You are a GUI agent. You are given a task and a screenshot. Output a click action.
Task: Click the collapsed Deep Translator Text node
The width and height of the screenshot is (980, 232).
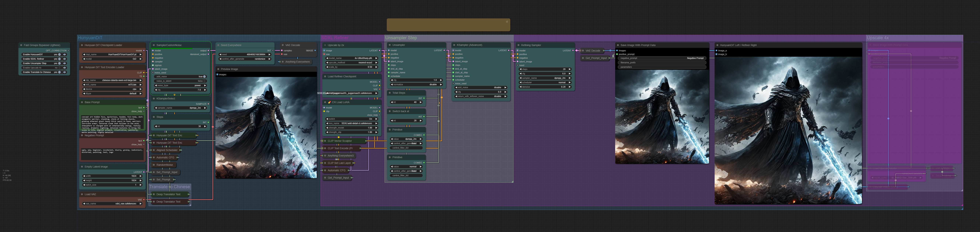pyautogui.click(x=169, y=194)
